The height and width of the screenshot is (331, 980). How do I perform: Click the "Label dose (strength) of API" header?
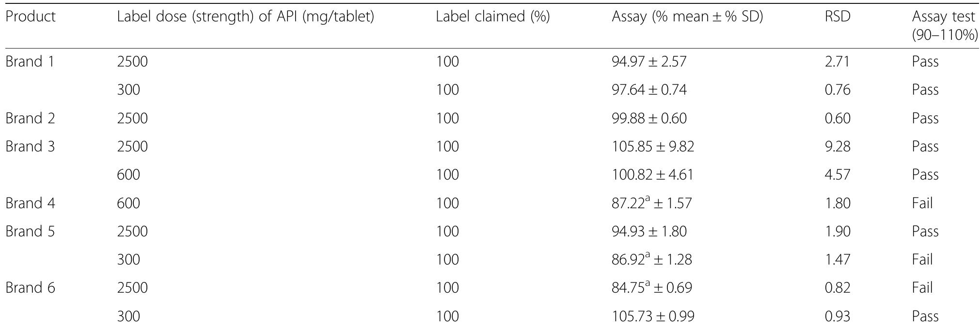(245, 17)
